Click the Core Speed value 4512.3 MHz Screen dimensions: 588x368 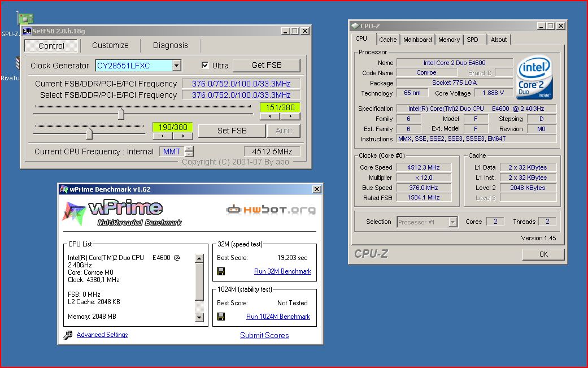[424, 167]
